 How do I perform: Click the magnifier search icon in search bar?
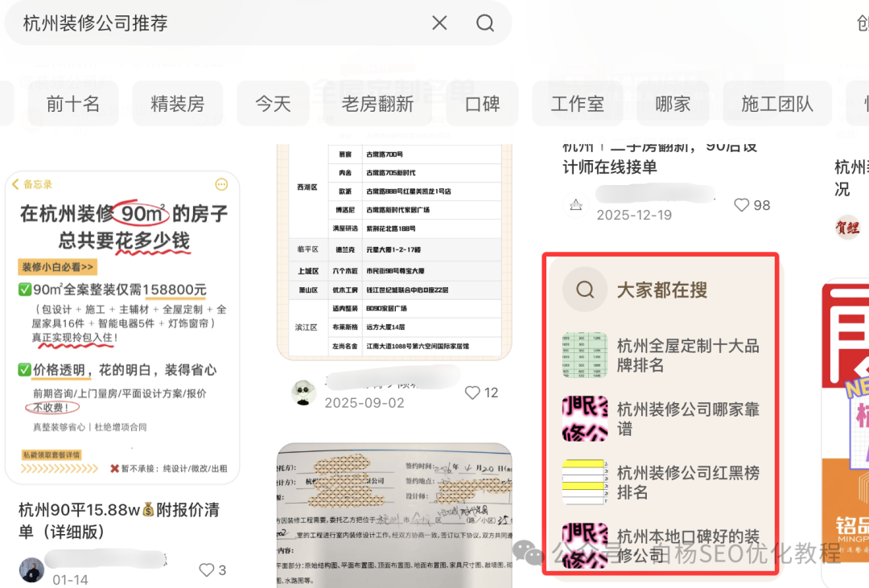[x=485, y=23]
